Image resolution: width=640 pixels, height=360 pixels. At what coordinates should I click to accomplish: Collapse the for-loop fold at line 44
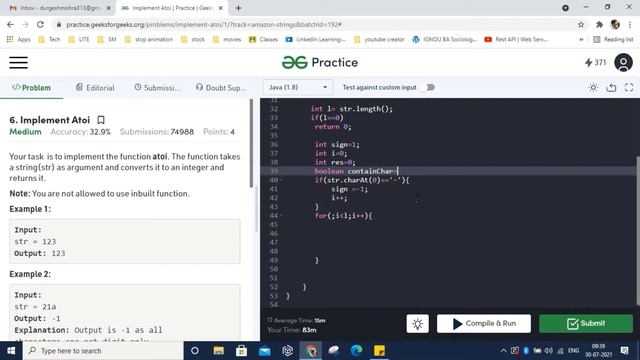(281, 216)
